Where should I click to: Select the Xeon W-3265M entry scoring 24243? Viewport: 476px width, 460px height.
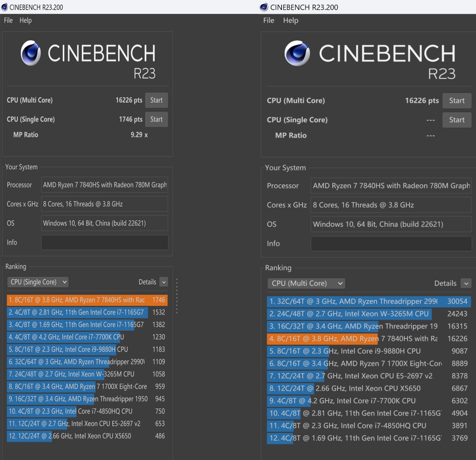pyautogui.click(x=368, y=314)
